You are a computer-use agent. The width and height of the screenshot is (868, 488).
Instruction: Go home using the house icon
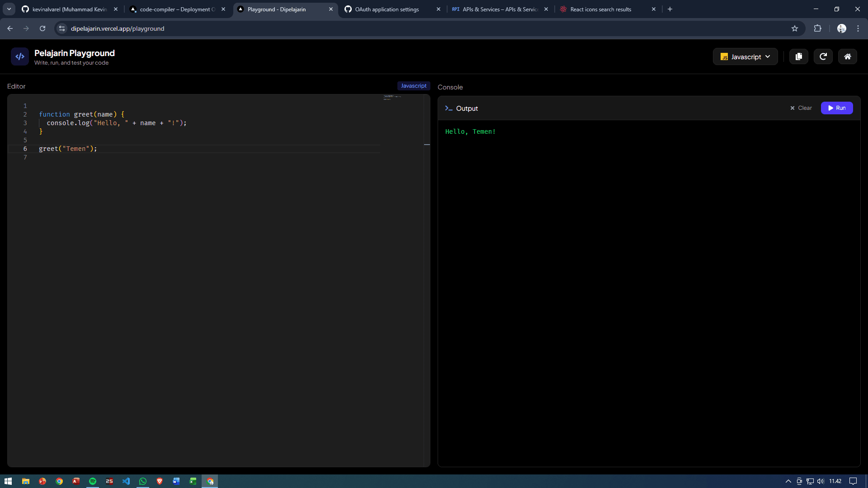pyautogui.click(x=848, y=56)
